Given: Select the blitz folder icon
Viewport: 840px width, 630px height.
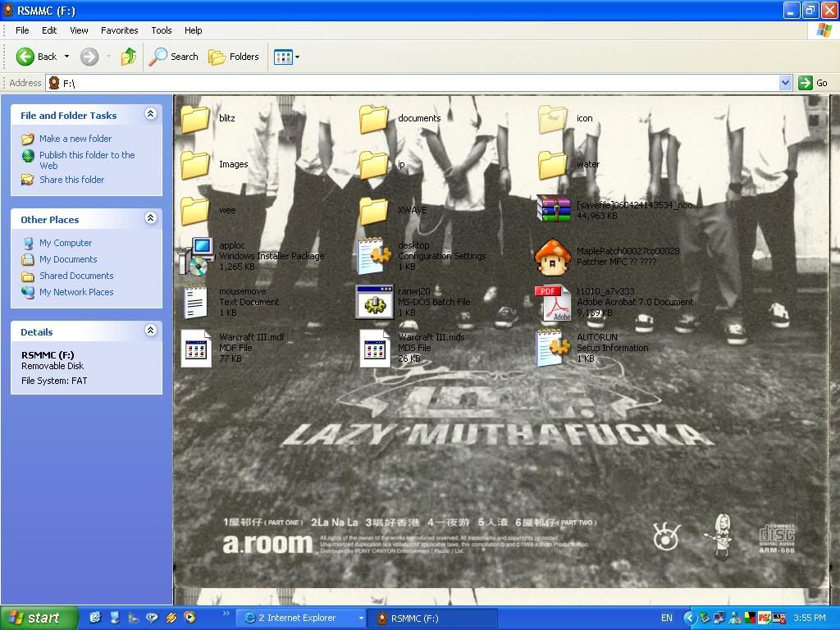Looking at the screenshot, I should [195, 118].
